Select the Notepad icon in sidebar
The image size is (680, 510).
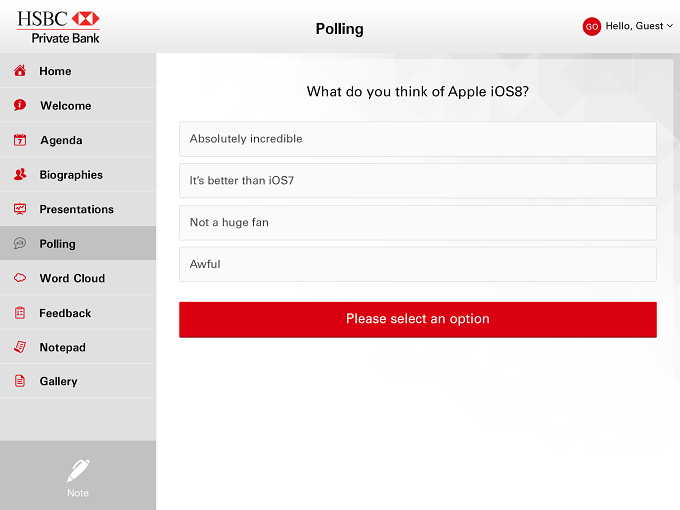20,347
